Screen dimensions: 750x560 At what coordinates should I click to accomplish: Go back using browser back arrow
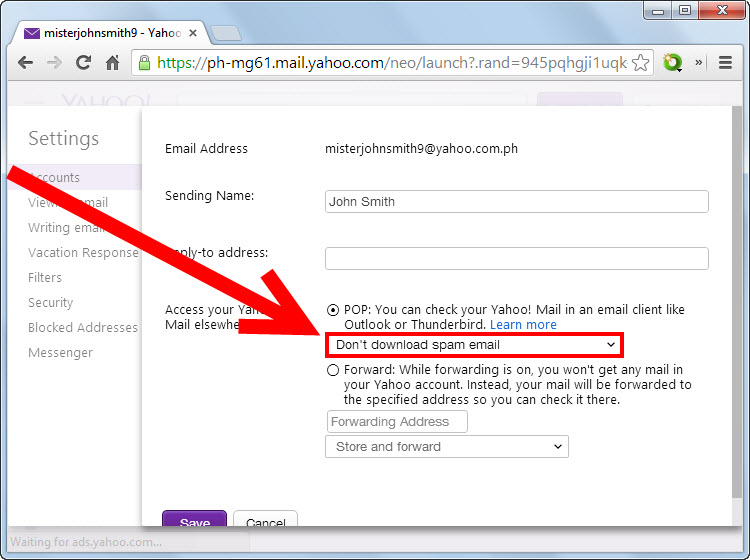[25, 63]
